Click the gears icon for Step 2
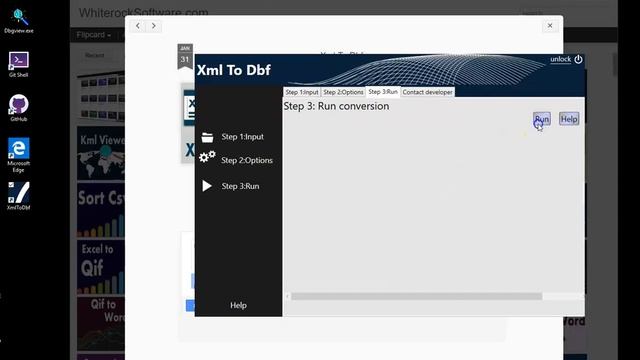The width and height of the screenshot is (640, 360). coord(207,157)
